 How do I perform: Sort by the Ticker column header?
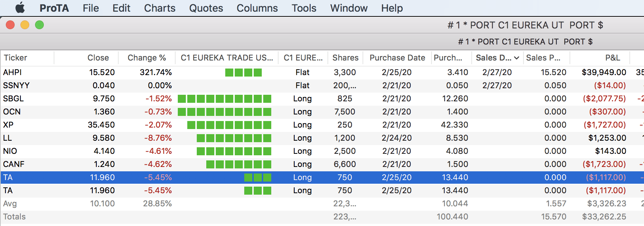click(15, 58)
